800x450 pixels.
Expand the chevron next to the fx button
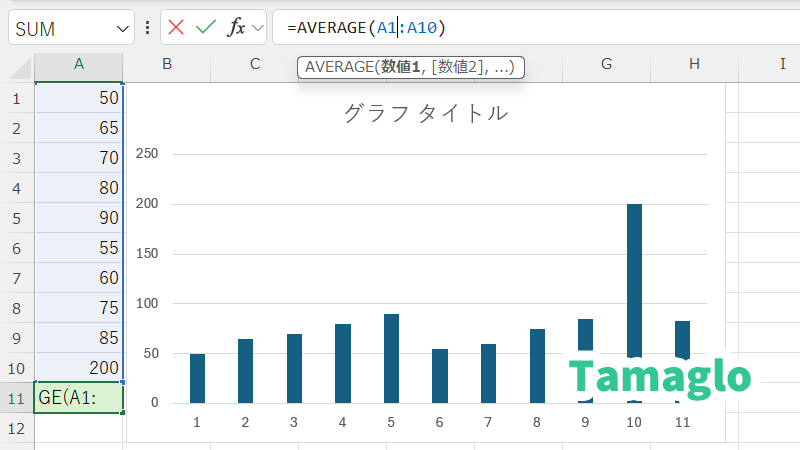257,27
